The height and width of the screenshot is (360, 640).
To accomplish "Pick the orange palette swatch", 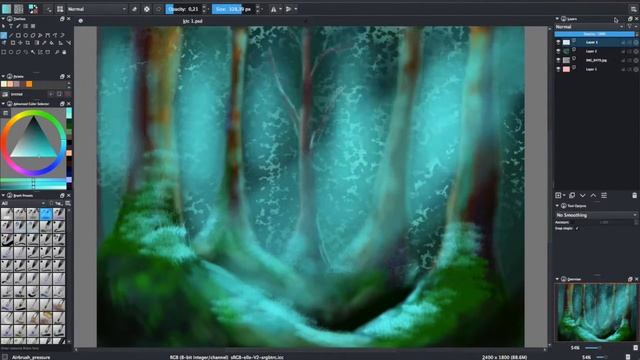I will [x=29, y=84].
